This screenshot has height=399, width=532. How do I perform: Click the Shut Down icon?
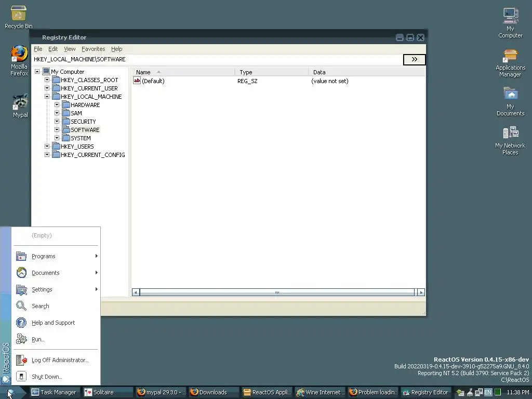pyautogui.click(x=21, y=377)
